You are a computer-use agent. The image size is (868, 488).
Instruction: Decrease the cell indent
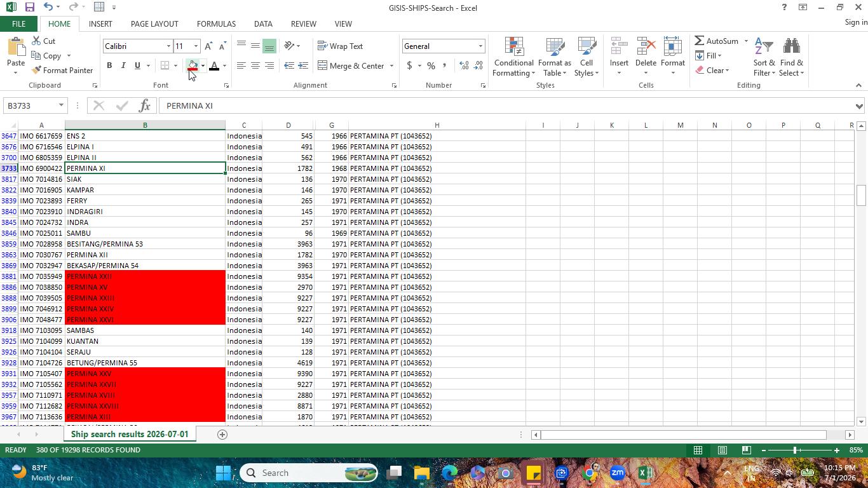[289, 65]
